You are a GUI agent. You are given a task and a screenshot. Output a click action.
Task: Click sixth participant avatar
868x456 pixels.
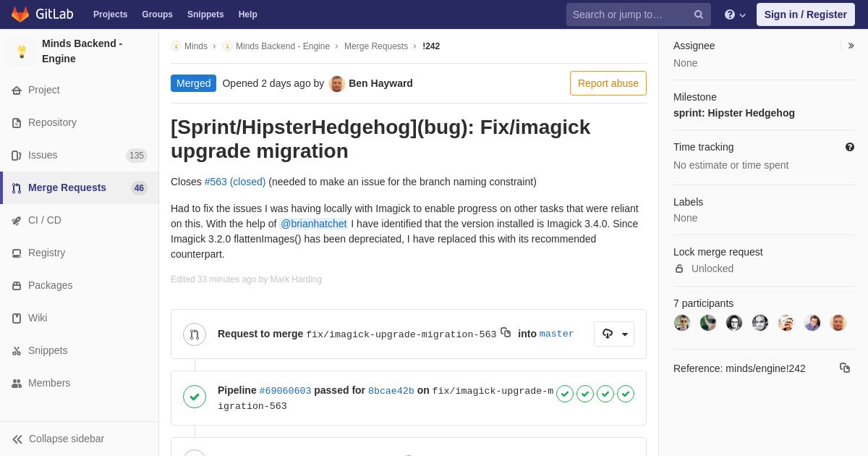pyautogui.click(x=812, y=323)
